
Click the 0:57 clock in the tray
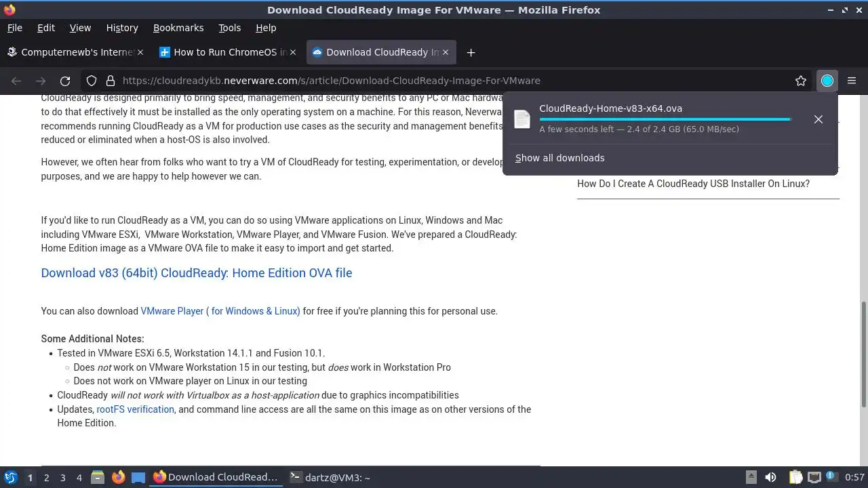[854, 477]
